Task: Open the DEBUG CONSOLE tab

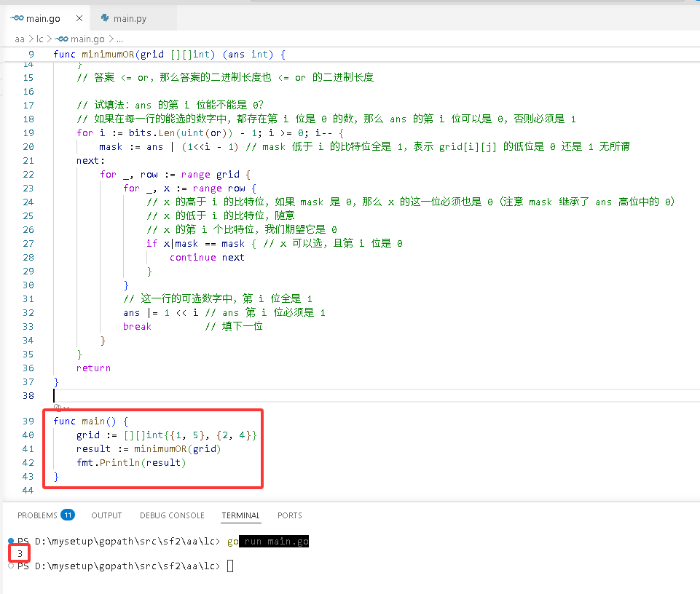Action: pos(172,515)
